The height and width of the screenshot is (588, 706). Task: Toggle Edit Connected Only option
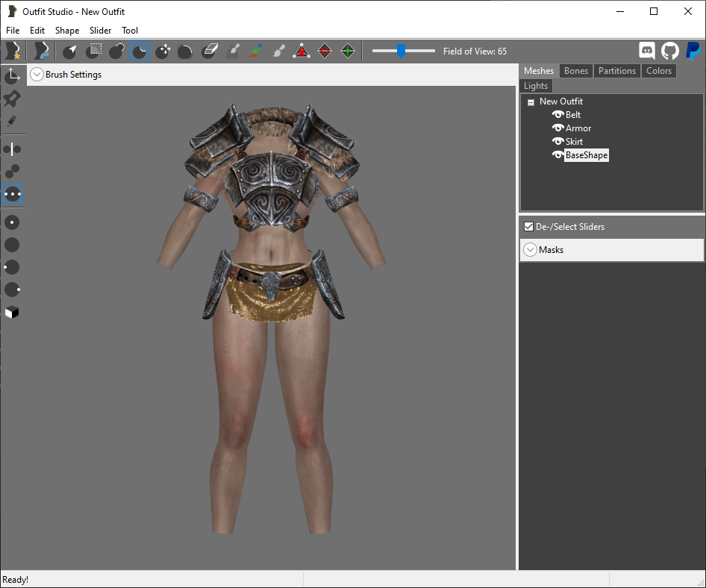point(12,171)
